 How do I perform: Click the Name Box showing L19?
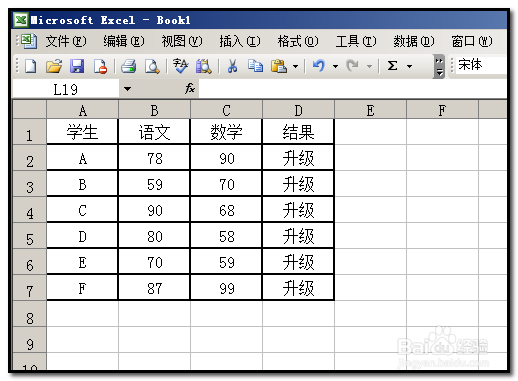pos(66,89)
